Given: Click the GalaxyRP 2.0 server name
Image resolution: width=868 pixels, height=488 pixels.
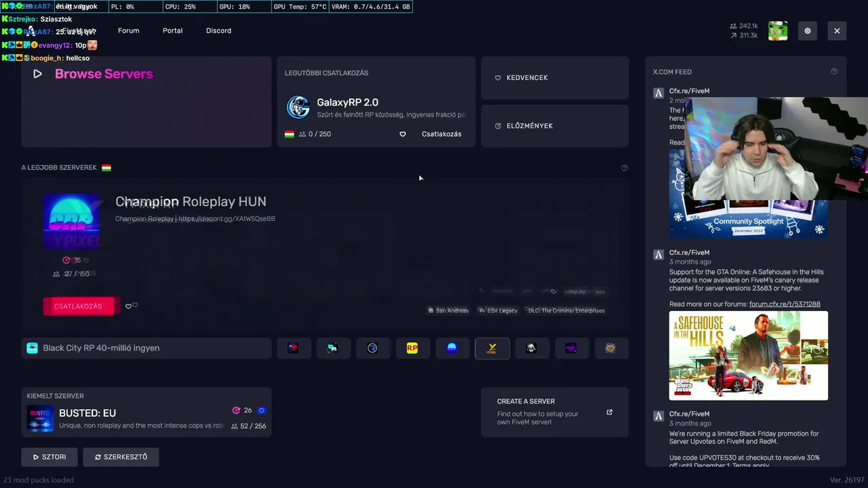Looking at the screenshot, I should pyautogui.click(x=347, y=103).
